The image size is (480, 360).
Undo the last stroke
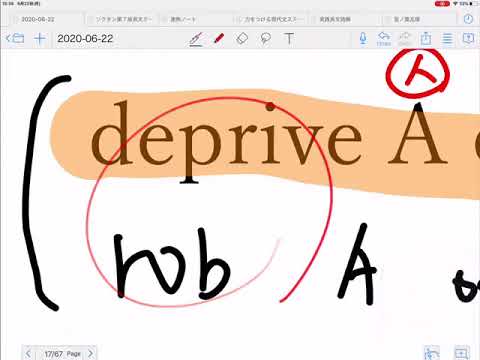384,39
